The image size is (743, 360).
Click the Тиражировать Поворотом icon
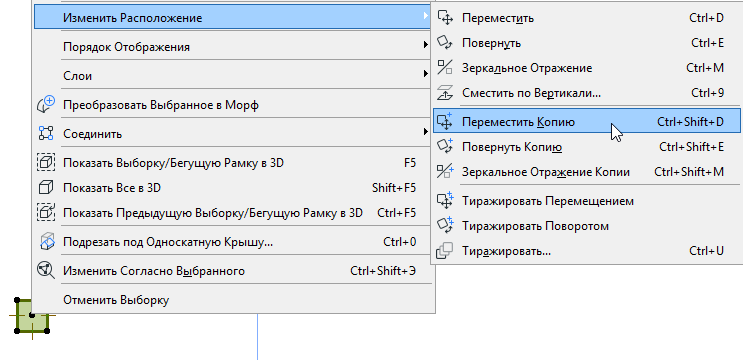[445, 226]
